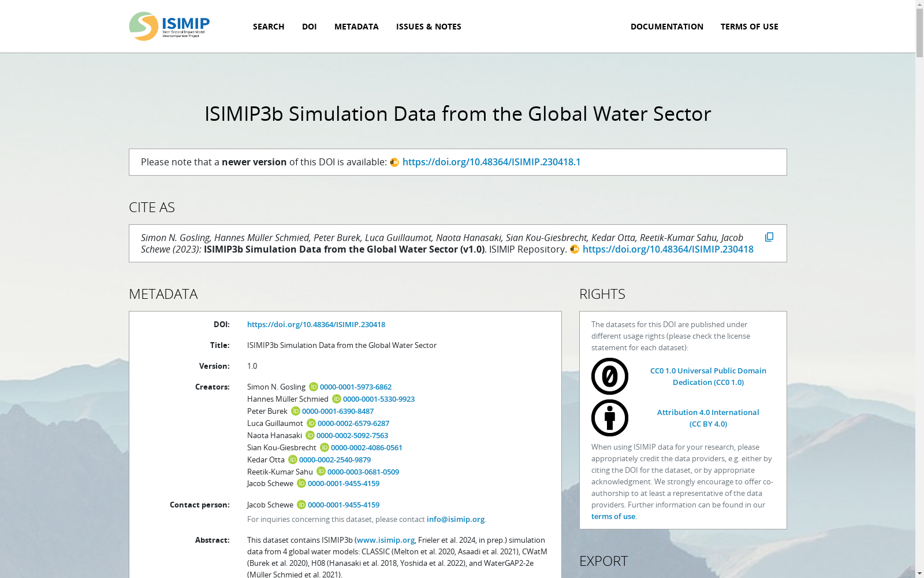The image size is (924, 578).
Task: Click the CC0 public domain license icon
Action: coord(610,376)
